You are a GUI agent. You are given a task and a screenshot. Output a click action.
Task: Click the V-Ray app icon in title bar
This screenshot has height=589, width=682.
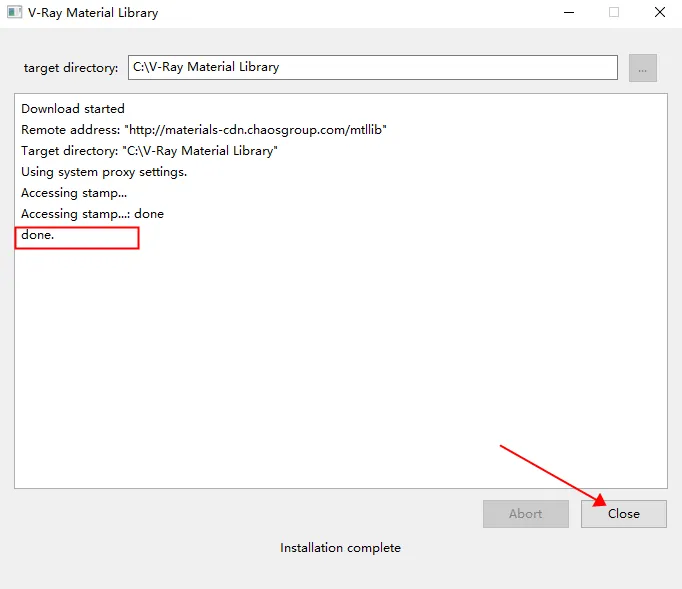tap(14, 13)
